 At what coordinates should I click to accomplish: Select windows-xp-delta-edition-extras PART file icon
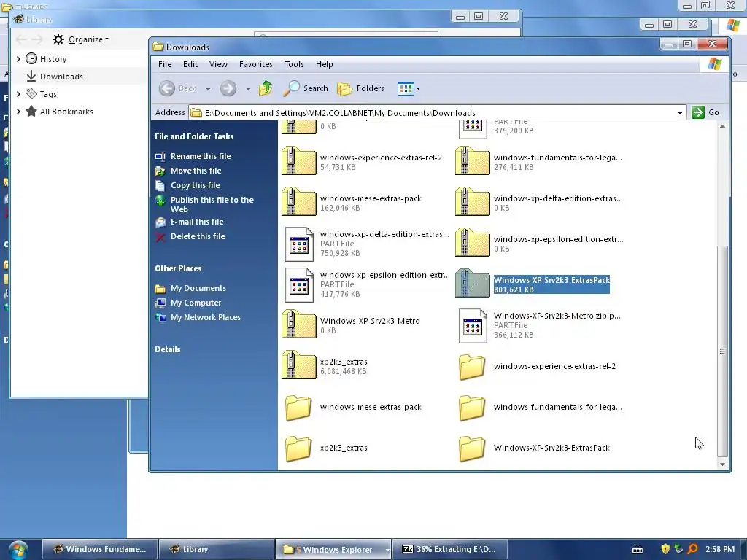pos(299,244)
